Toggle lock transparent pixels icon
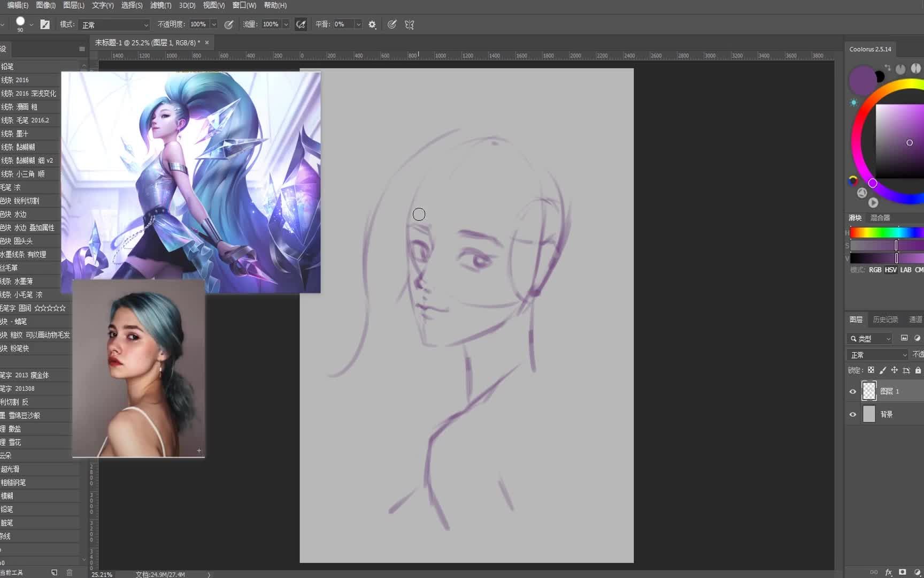Viewport: 924px width, 578px height. 871,370
